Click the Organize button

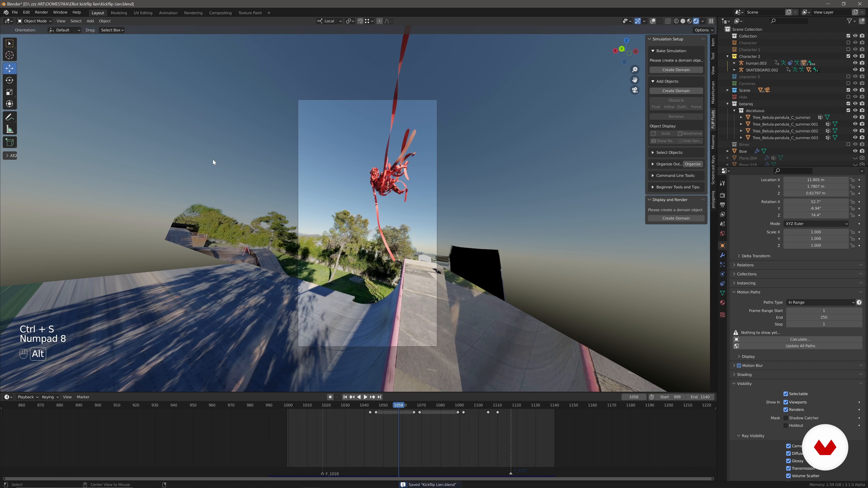tap(693, 164)
